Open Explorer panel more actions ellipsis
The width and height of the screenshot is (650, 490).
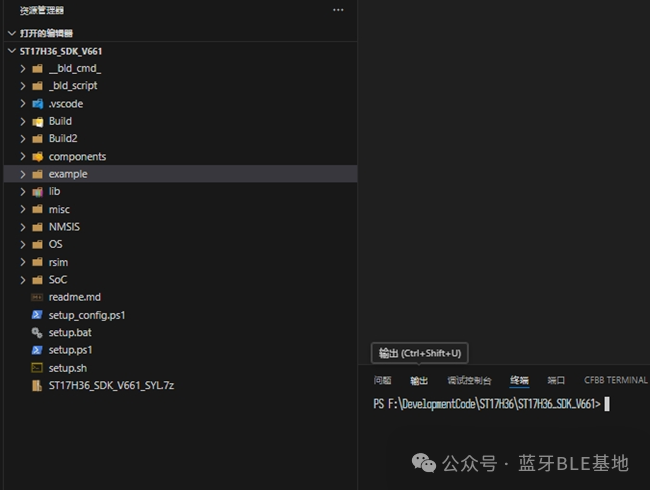[x=338, y=10]
